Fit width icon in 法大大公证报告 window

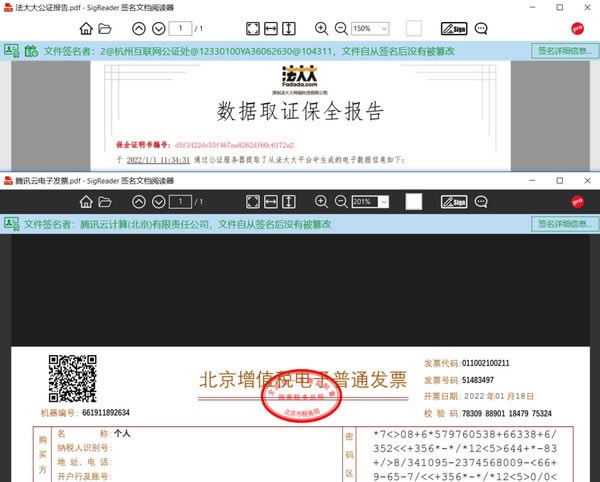pos(271,29)
